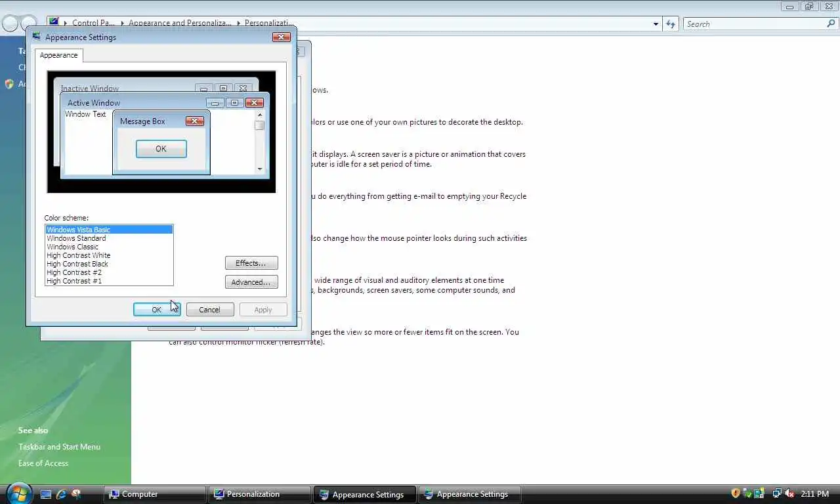Click the network tray icon
Image resolution: width=840 pixels, height=504 pixels.
coord(777,493)
